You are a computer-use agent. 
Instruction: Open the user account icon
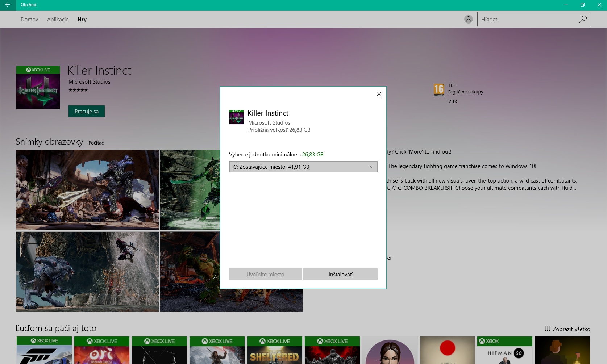tap(468, 19)
